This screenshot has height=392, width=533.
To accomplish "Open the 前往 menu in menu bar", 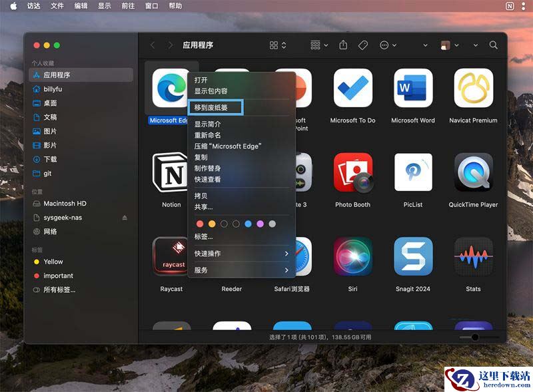I will click(128, 6).
